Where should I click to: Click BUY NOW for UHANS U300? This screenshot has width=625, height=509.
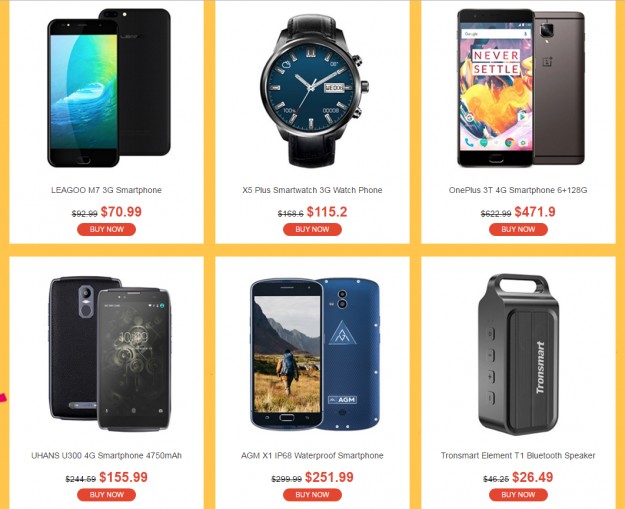pos(106,495)
